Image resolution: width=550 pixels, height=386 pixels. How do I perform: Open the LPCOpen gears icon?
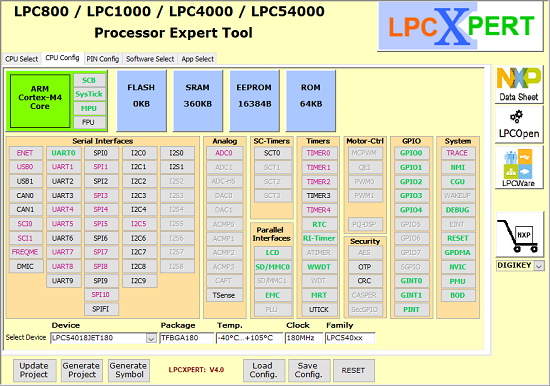tap(519, 125)
